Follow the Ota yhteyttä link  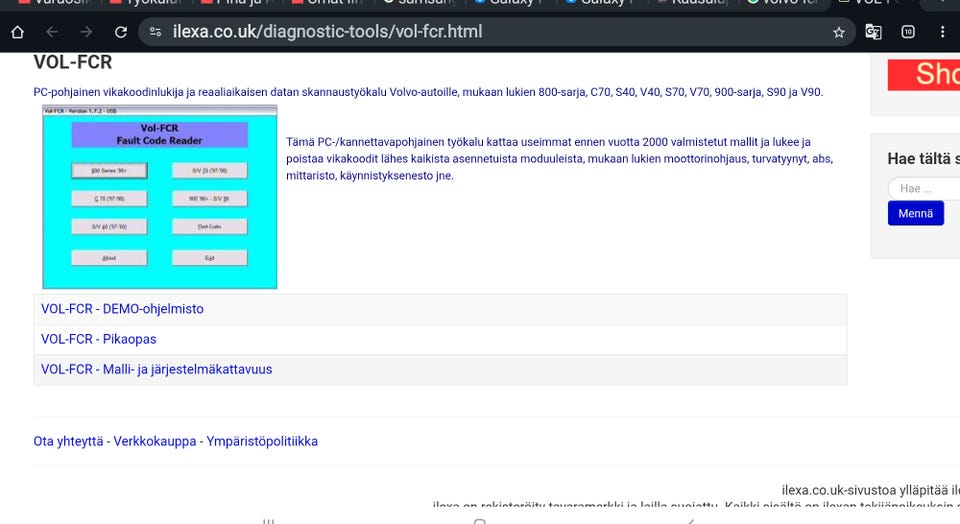tap(69, 441)
